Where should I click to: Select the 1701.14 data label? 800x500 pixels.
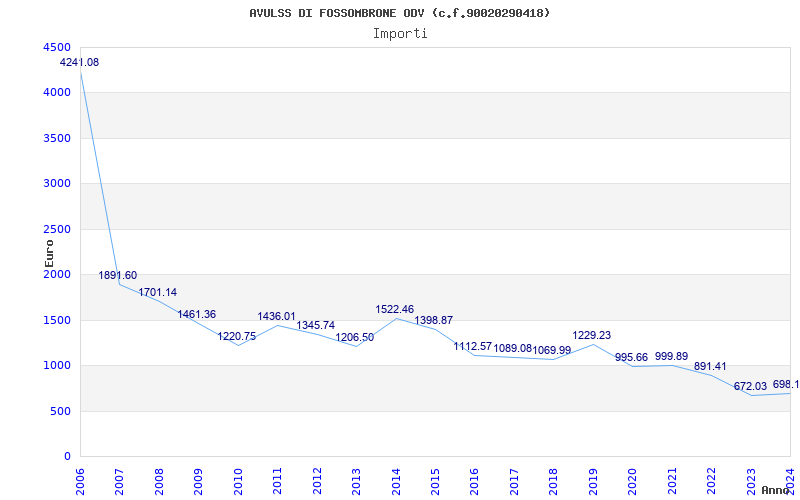pos(158,292)
